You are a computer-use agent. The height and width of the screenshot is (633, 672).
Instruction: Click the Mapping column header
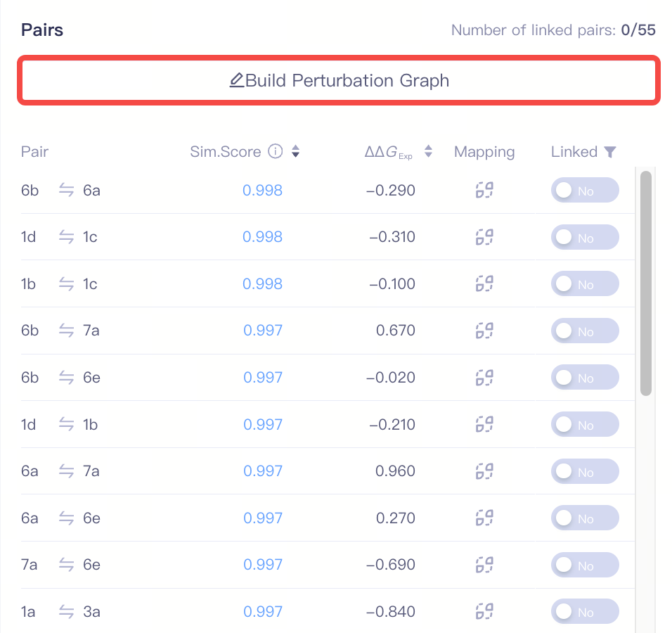(x=484, y=152)
